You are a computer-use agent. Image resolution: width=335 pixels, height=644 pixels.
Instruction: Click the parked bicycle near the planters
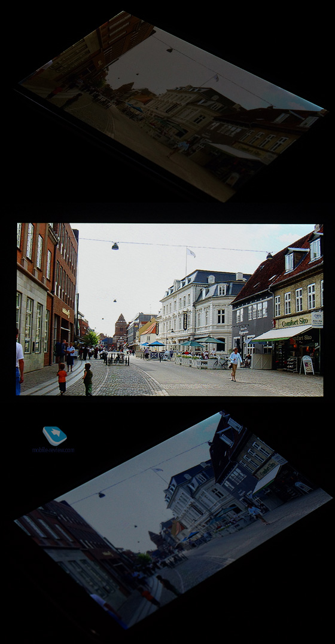pos(222,363)
